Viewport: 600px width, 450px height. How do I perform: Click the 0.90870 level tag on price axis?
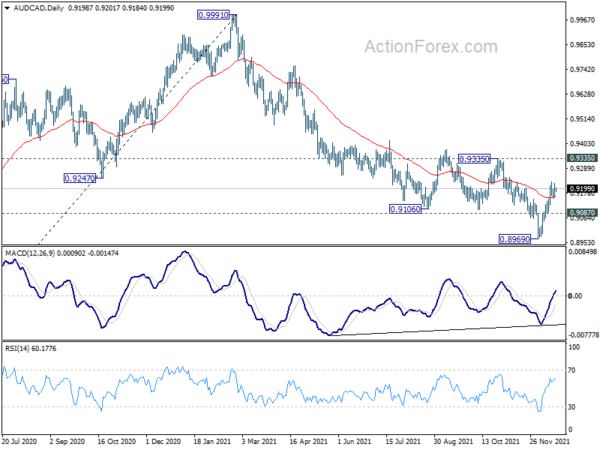coord(582,213)
